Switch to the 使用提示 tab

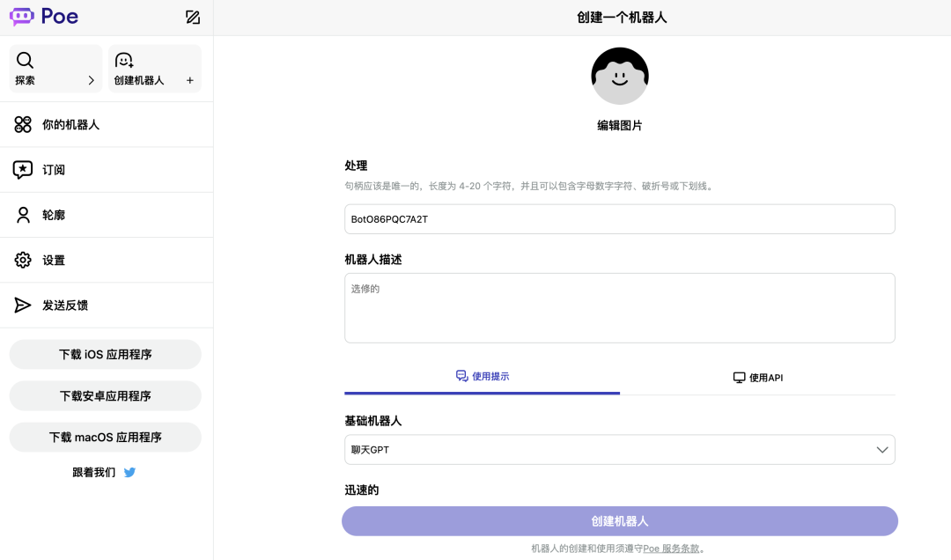(x=483, y=377)
